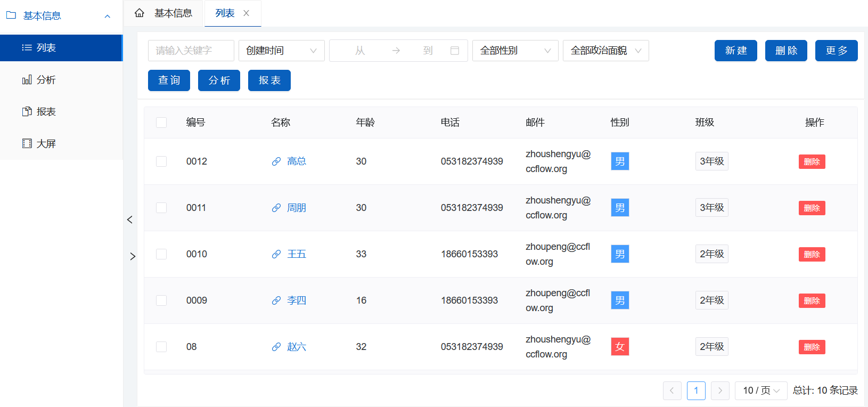Close the 列表 tab with X

[x=246, y=13]
